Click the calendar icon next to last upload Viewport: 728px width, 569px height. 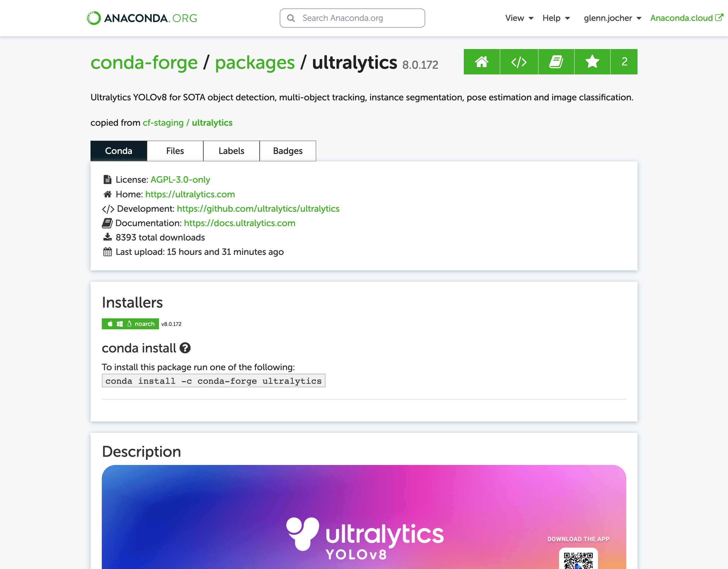(107, 252)
